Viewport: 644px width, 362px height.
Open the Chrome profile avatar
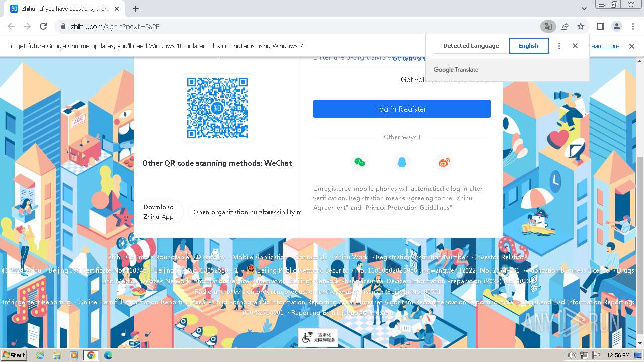click(x=616, y=26)
